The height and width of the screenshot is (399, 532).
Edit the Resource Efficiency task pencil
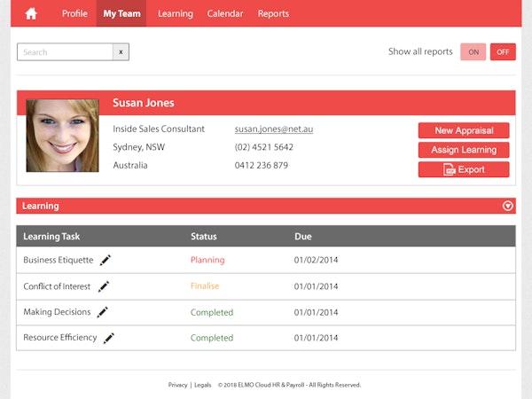pyautogui.click(x=109, y=338)
